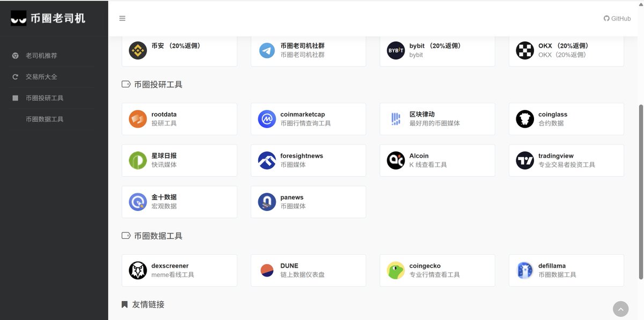The width and height of the screenshot is (644, 320).
Task: Click the DUNE logo icon
Action: (x=267, y=270)
